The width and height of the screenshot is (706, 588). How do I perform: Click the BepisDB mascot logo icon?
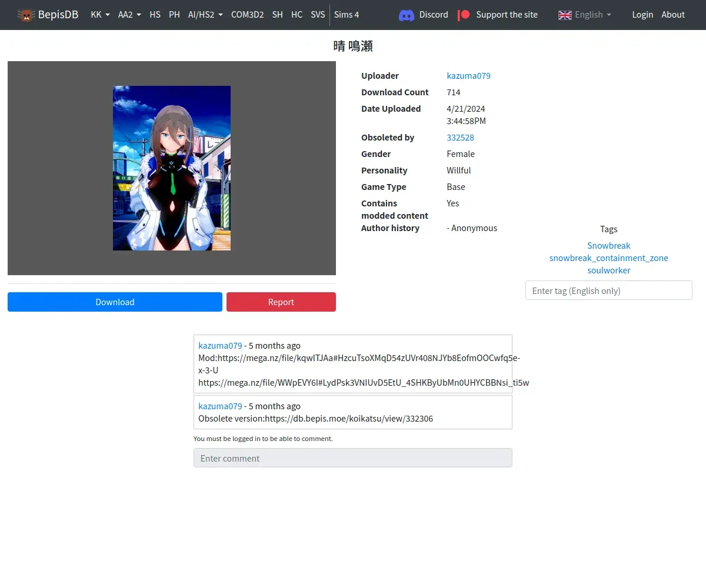tap(26, 15)
